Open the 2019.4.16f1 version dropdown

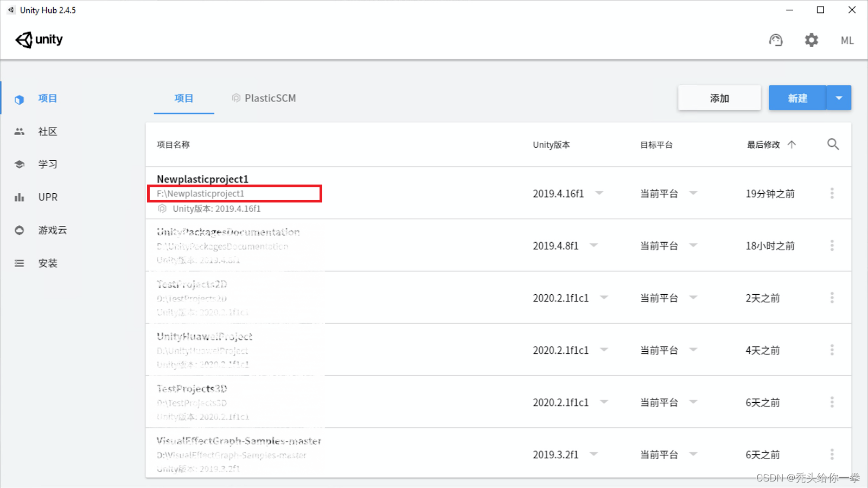click(x=599, y=193)
